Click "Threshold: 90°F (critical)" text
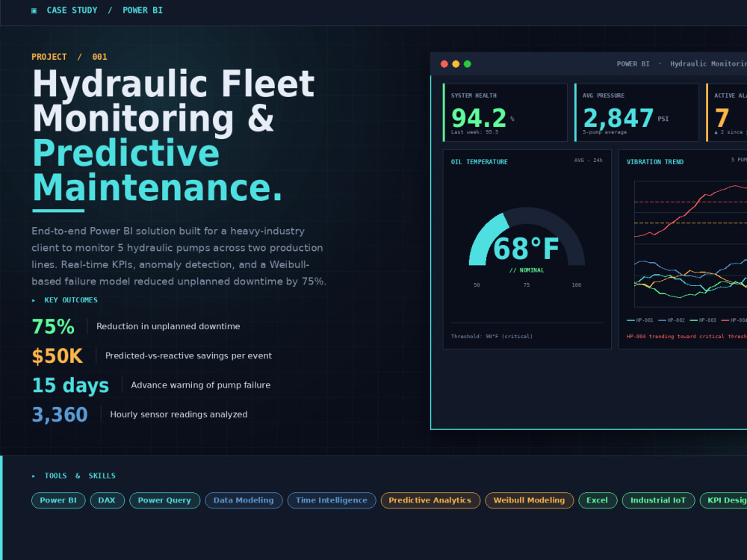The width and height of the screenshot is (747, 560). tap(492, 336)
